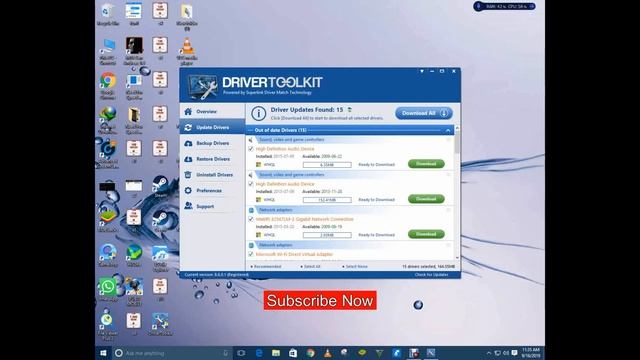The width and height of the screenshot is (640, 360).
Task: Open File Explorer from the taskbar
Action: (276, 353)
